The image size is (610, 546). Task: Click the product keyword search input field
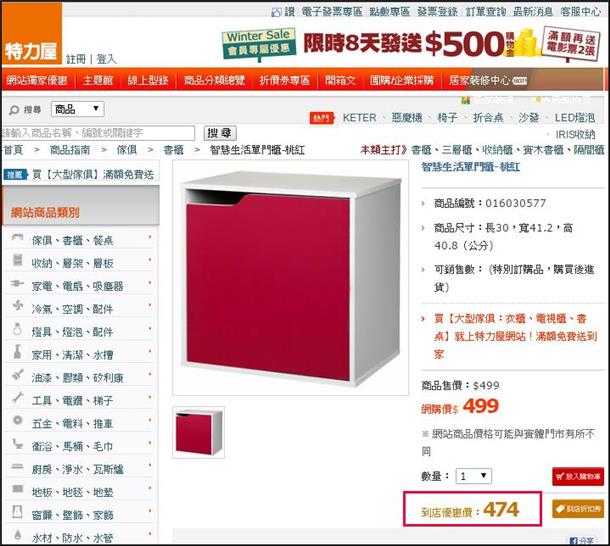pyautogui.click(x=98, y=133)
